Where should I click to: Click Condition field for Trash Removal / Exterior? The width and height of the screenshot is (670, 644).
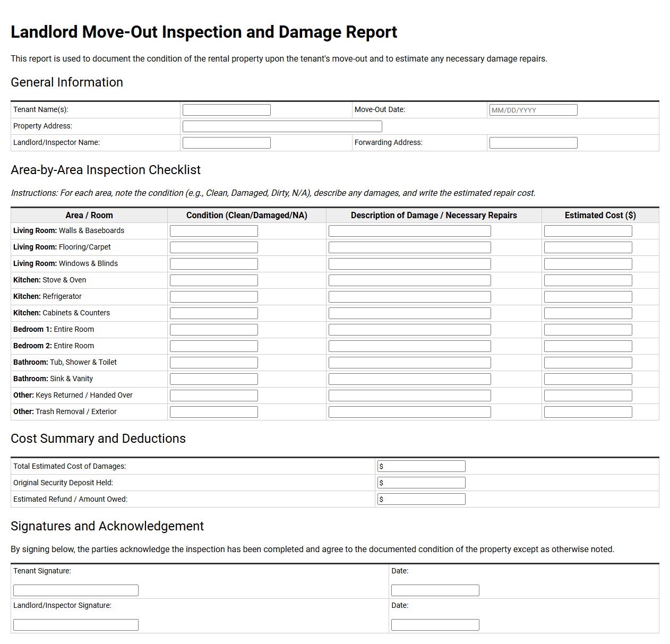pyautogui.click(x=214, y=412)
